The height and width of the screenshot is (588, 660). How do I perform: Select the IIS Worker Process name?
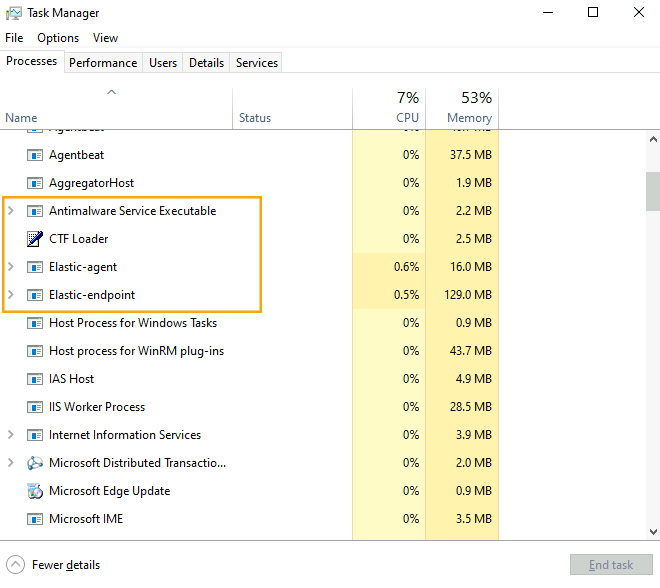coord(97,407)
